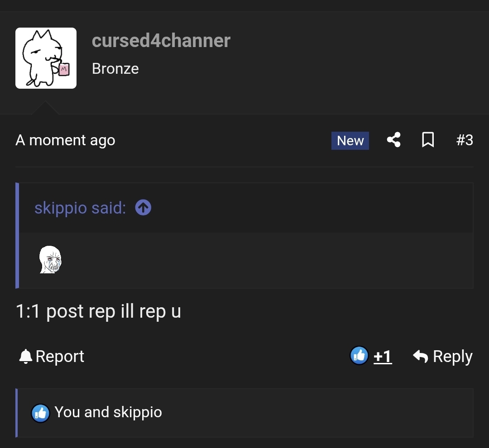Open the skippio said quote header
The height and width of the screenshot is (448, 489).
point(79,207)
